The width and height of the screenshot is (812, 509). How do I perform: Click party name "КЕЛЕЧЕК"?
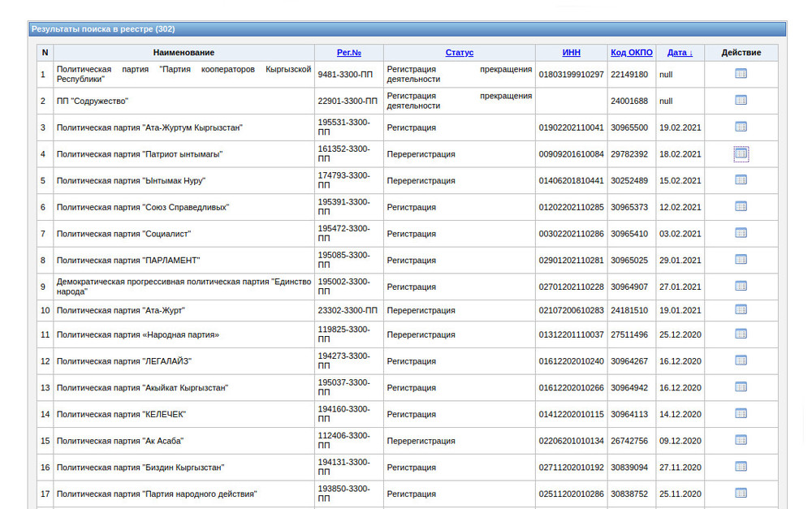coord(121,414)
